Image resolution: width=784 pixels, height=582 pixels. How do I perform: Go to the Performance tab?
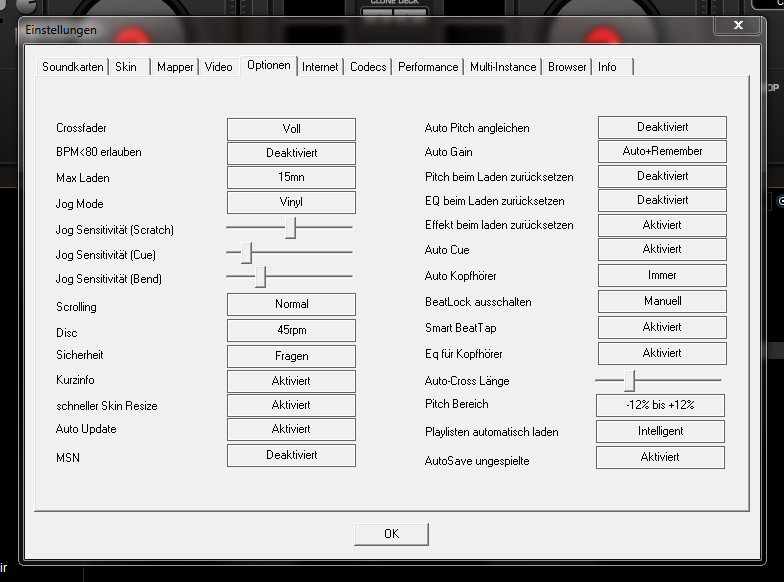428,67
